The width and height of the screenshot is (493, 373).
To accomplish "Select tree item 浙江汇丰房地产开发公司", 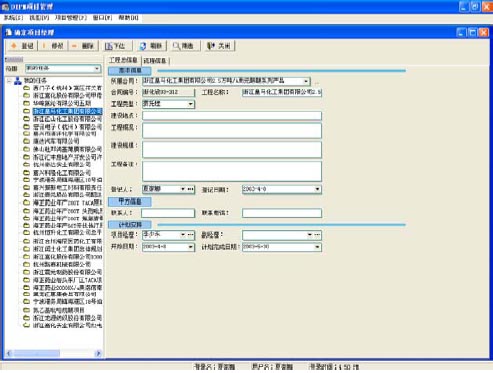I will click(x=67, y=157).
